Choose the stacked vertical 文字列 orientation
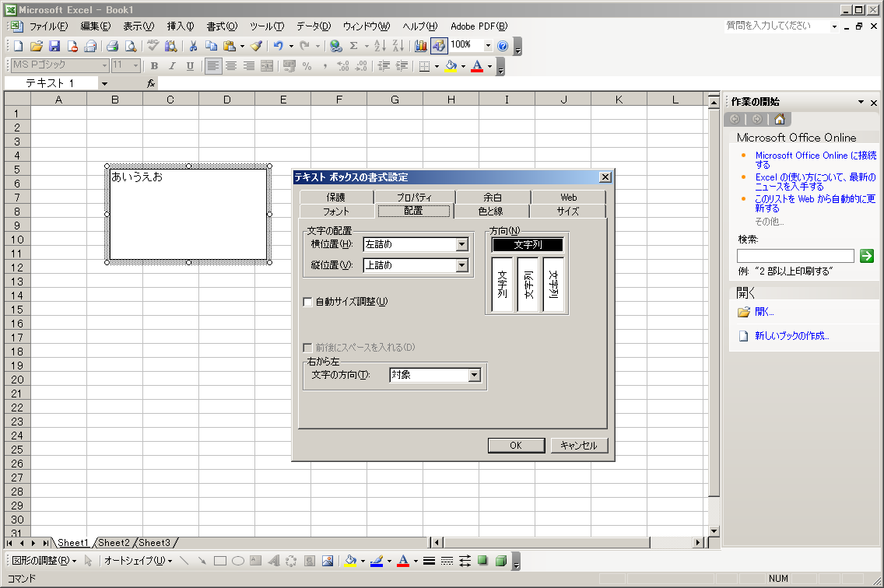This screenshot has height=588, width=884. 503,284
